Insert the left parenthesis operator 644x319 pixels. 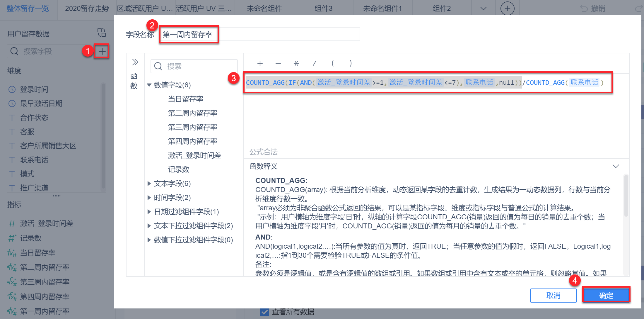(332, 63)
